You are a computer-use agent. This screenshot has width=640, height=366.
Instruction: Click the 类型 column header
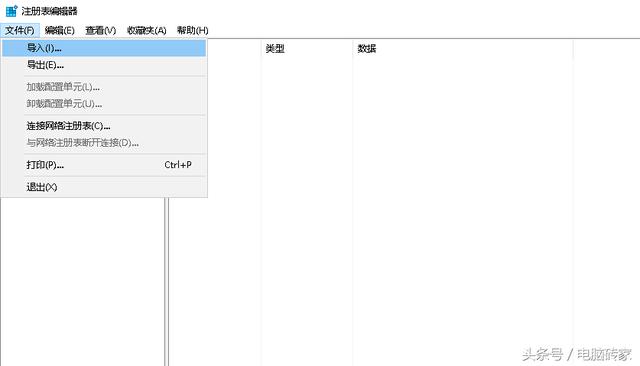pos(307,49)
